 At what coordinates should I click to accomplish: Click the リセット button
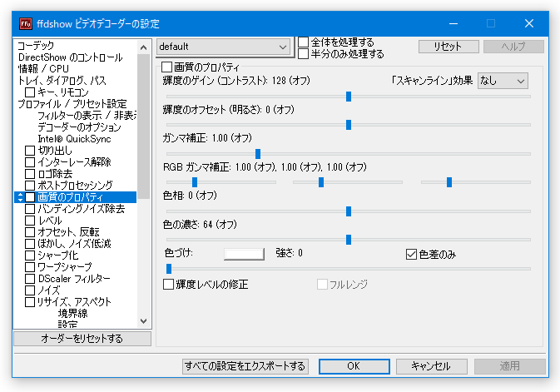click(448, 47)
